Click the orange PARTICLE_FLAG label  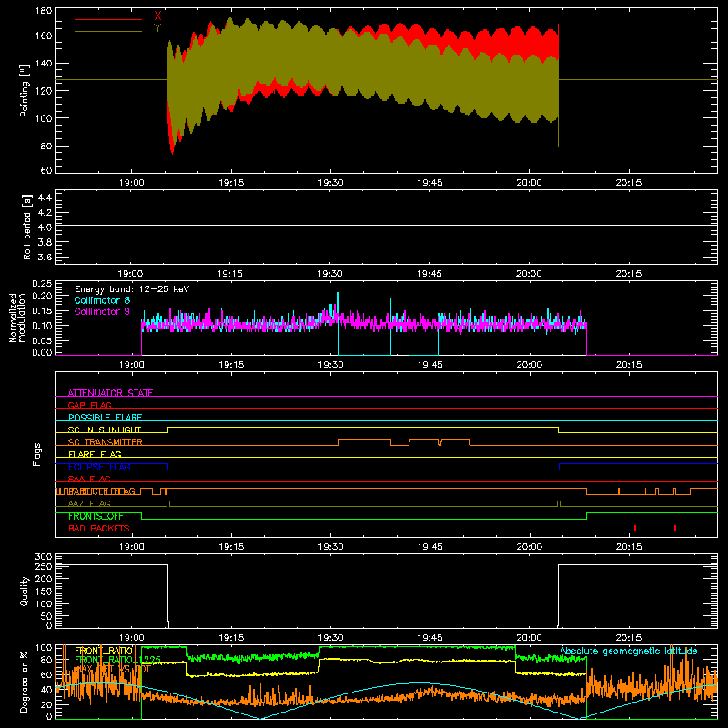102,491
